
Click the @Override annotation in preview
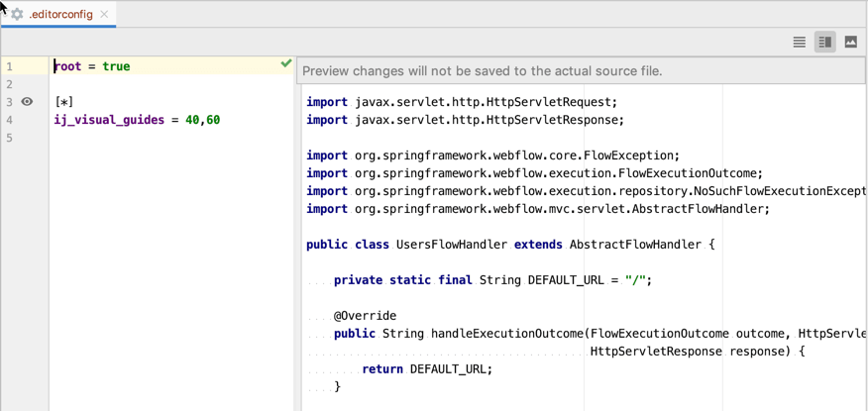tap(365, 316)
